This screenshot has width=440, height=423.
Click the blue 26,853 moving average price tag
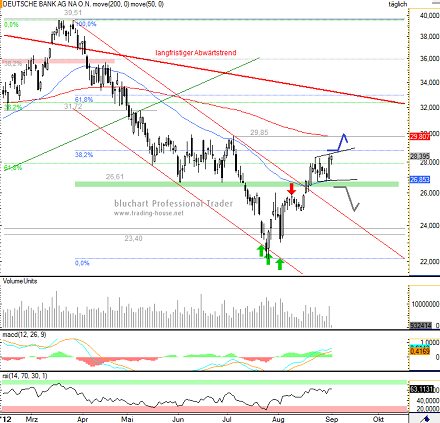click(x=420, y=180)
